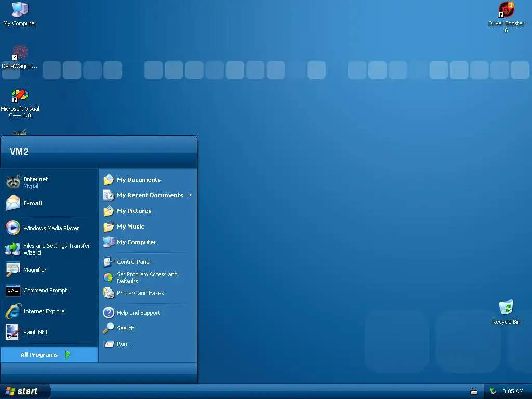The image size is (532, 399).
Task: Choose Printers and Faxes menu text
Action: [x=140, y=293]
